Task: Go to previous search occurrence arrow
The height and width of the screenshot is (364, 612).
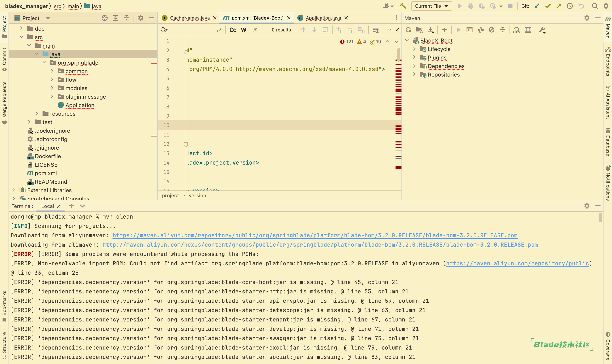Action: tap(303, 30)
